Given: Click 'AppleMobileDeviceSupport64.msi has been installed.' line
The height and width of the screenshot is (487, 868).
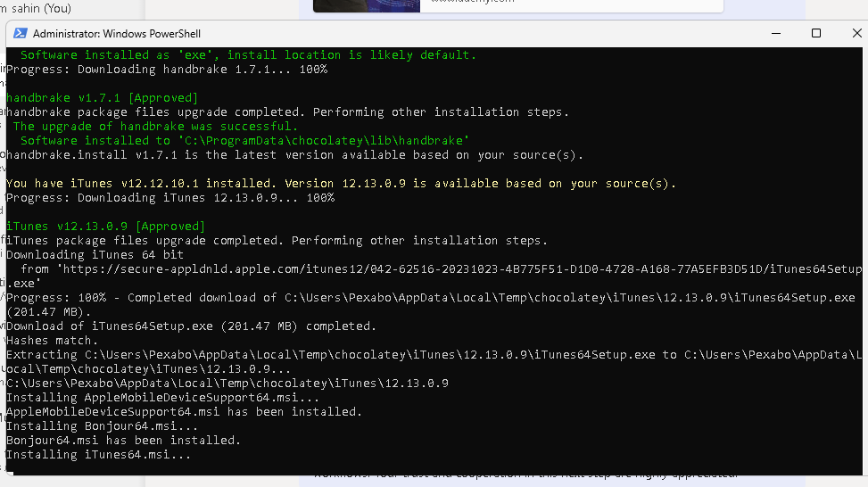Looking at the screenshot, I should 184,412.
